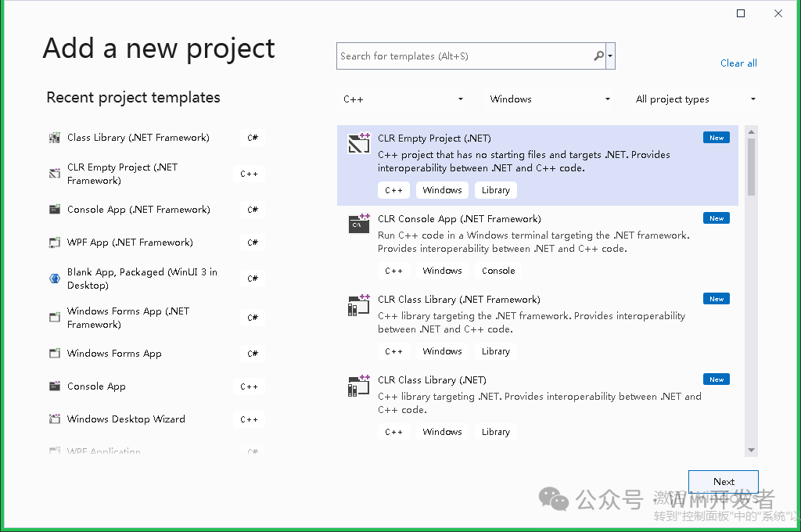Close the Add a new project dialog
The width and height of the screenshot is (801, 532).
pyautogui.click(x=778, y=13)
